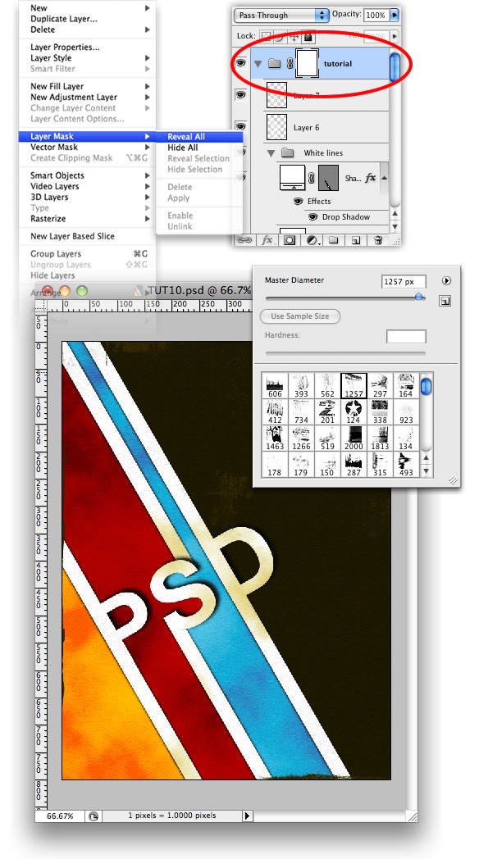
Task: Hide the tutorial group with eye icon
Action: (240, 63)
